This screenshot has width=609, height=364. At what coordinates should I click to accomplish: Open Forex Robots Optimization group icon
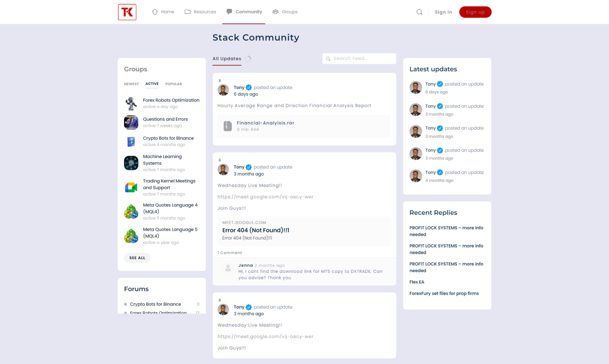click(131, 103)
